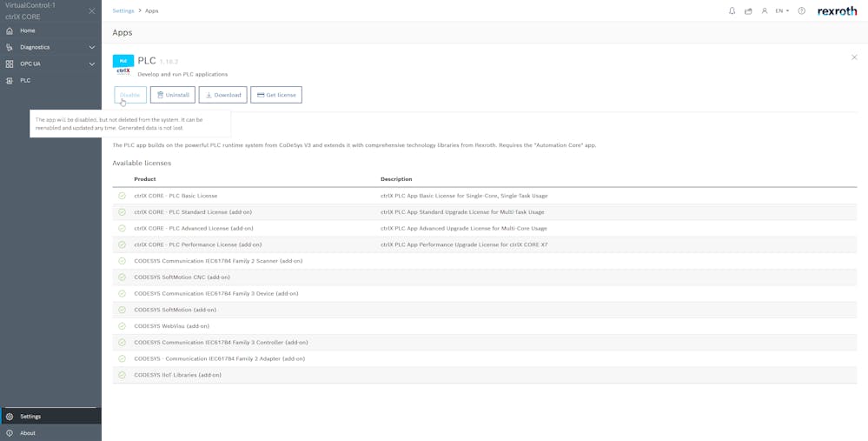Close the PLC app details panel
Viewport: 868px width, 441px height.
click(x=854, y=57)
